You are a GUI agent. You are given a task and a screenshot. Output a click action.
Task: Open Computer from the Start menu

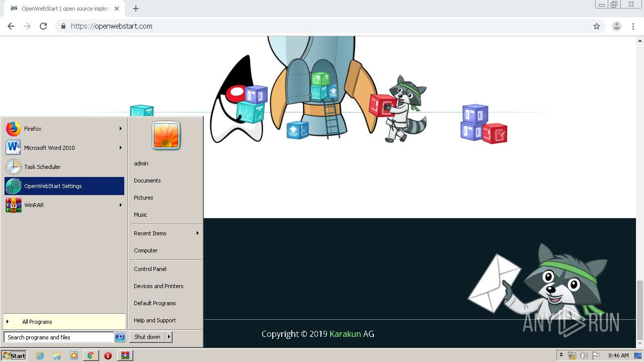(145, 250)
